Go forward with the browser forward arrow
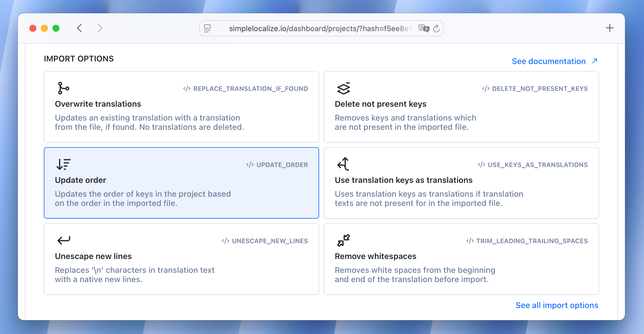The width and height of the screenshot is (644, 334). [x=100, y=28]
